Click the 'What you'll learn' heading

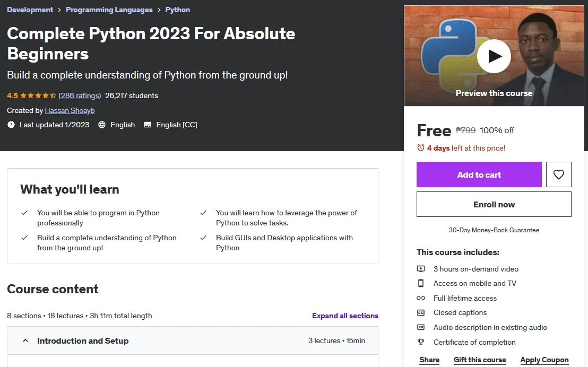[70, 189]
